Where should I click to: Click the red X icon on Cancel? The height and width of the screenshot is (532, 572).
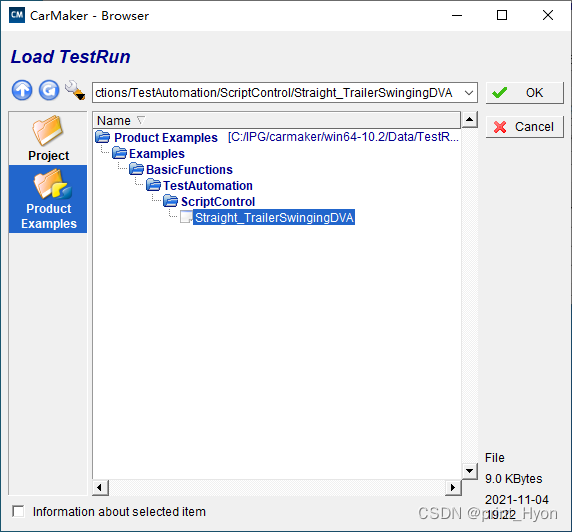[500, 127]
